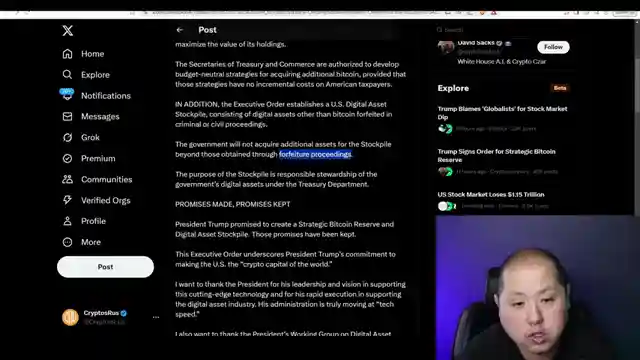Click the Profile person icon
Screen dimensions: 640x360
click(x=67, y=221)
